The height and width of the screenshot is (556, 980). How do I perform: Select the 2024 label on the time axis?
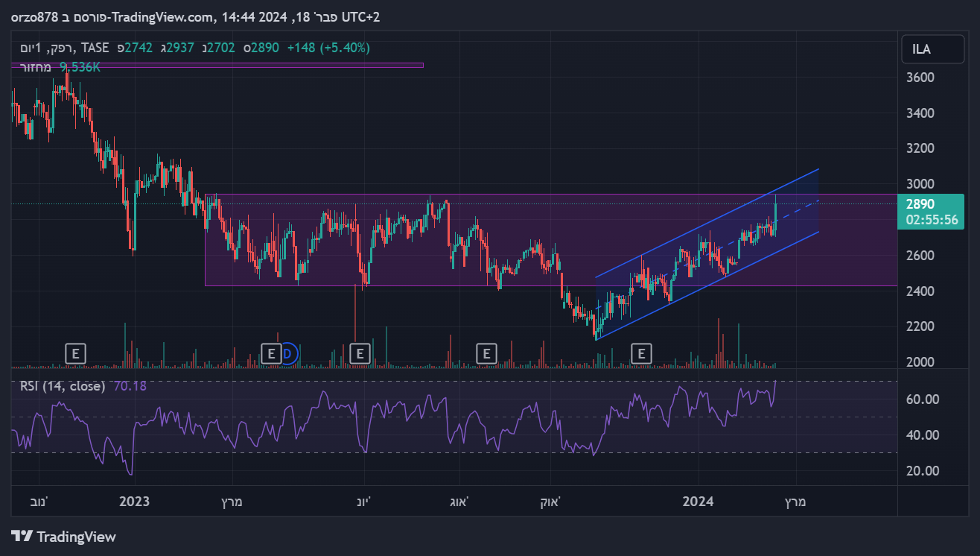point(699,502)
